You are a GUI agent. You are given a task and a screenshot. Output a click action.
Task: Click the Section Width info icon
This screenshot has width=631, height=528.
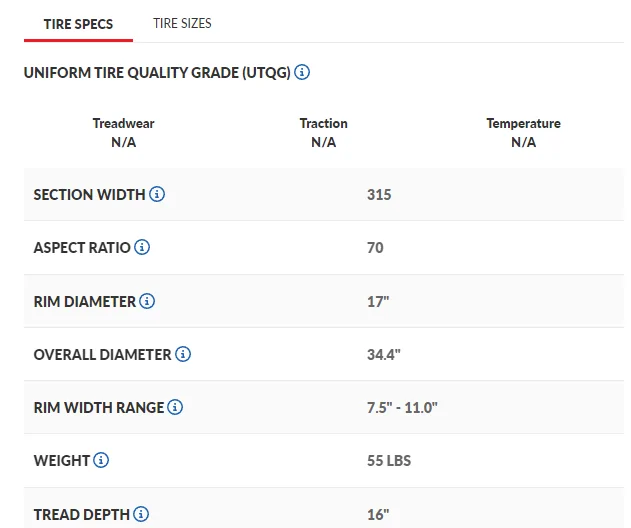tap(157, 194)
